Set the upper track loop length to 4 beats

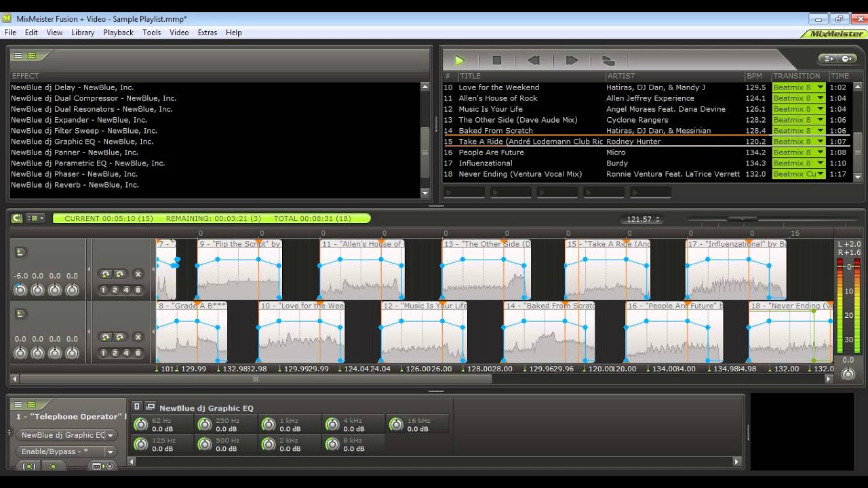tap(127, 290)
